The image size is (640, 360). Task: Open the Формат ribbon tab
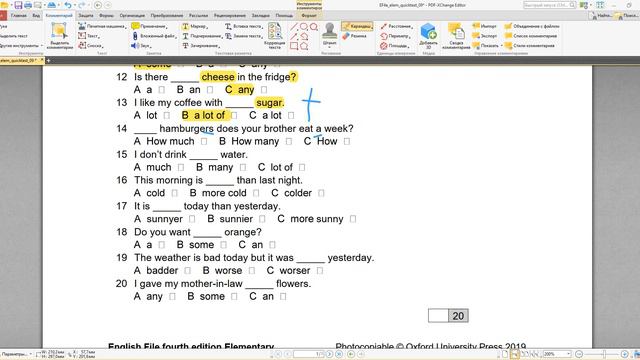point(309,16)
